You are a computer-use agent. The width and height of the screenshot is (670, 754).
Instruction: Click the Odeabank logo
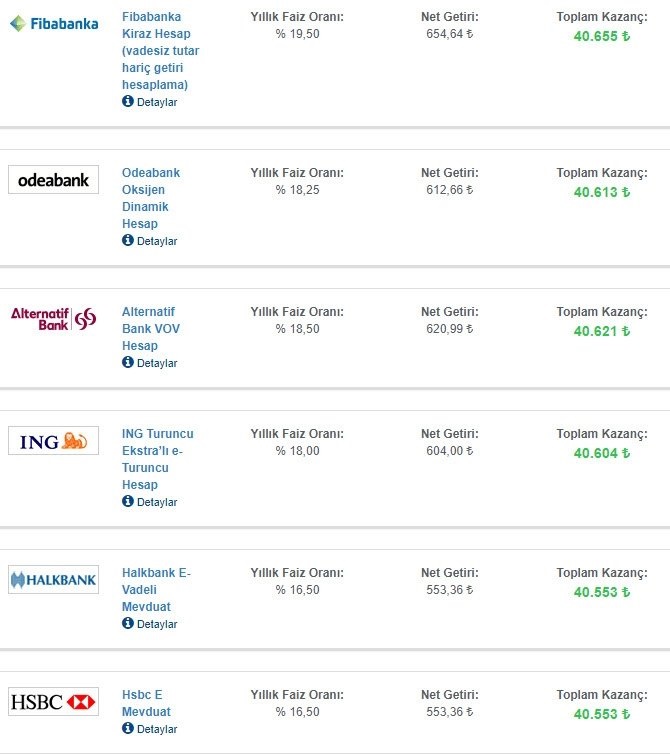click(53, 180)
